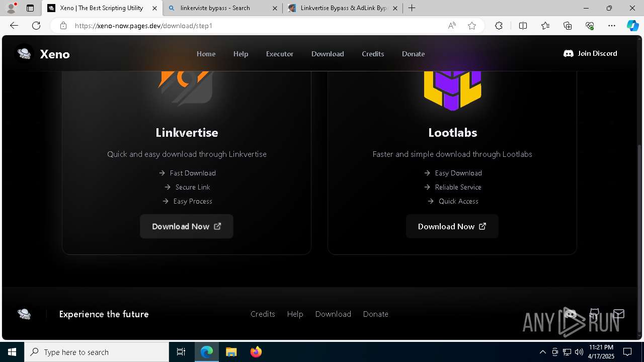Show hidden tray icons chevron
This screenshot has height=362, width=644.
[542, 352]
